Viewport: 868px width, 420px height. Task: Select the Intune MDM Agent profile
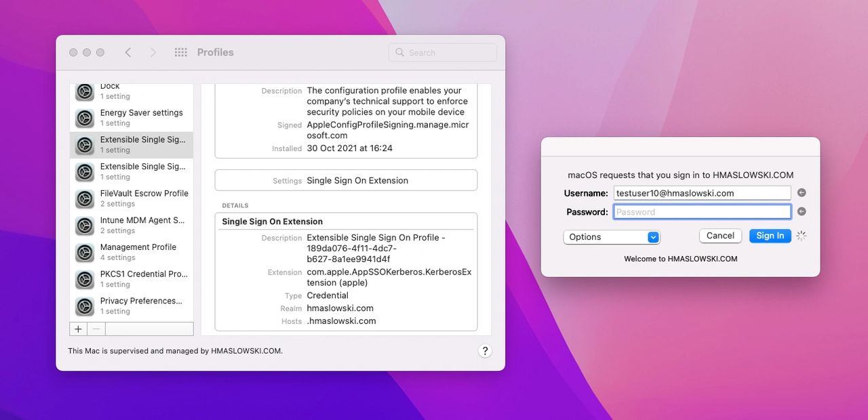[132, 226]
